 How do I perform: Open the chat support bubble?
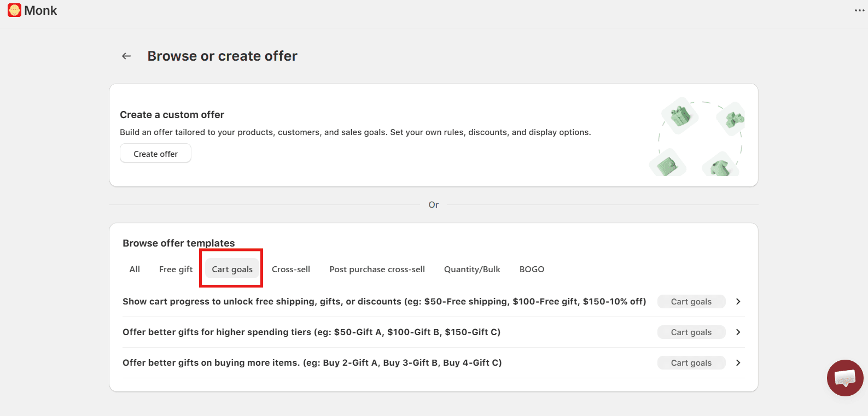click(x=845, y=378)
